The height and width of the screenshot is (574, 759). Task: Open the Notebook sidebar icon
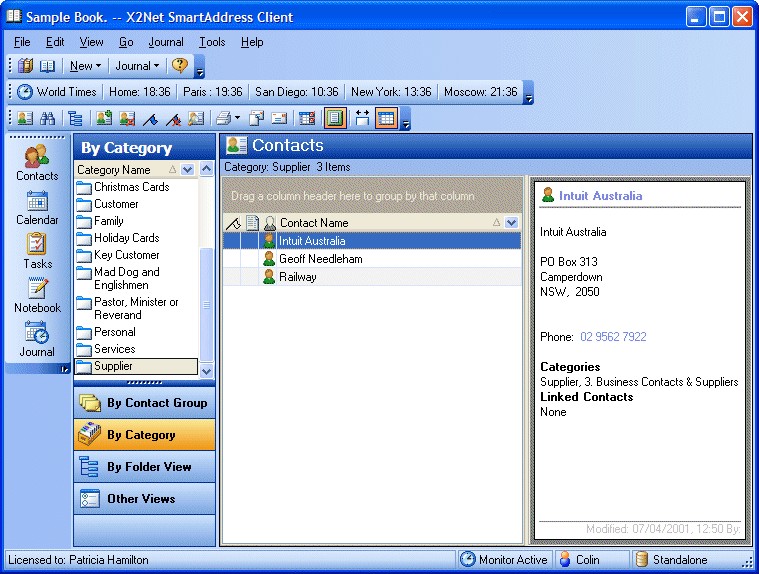37,295
